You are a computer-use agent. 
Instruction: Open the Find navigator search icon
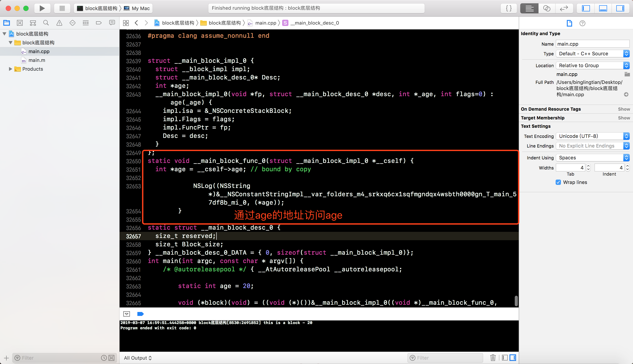coord(46,23)
